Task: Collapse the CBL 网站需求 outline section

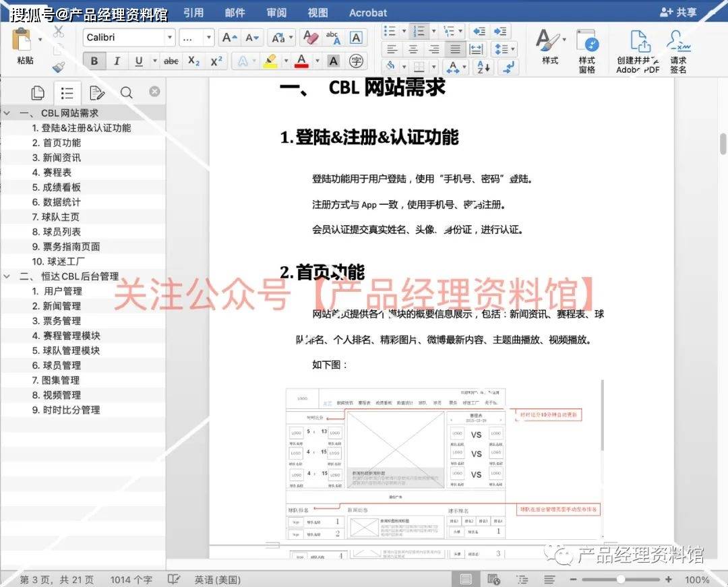Action: coord(7,113)
